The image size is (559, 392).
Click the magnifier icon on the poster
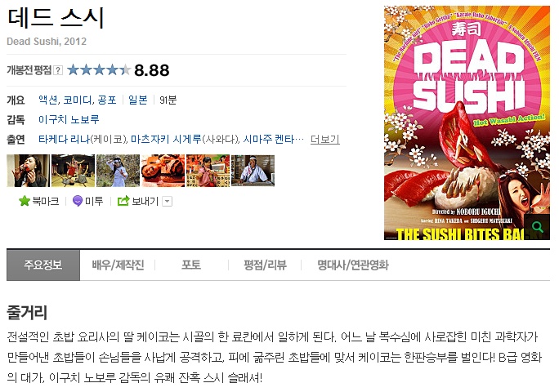[537, 227]
